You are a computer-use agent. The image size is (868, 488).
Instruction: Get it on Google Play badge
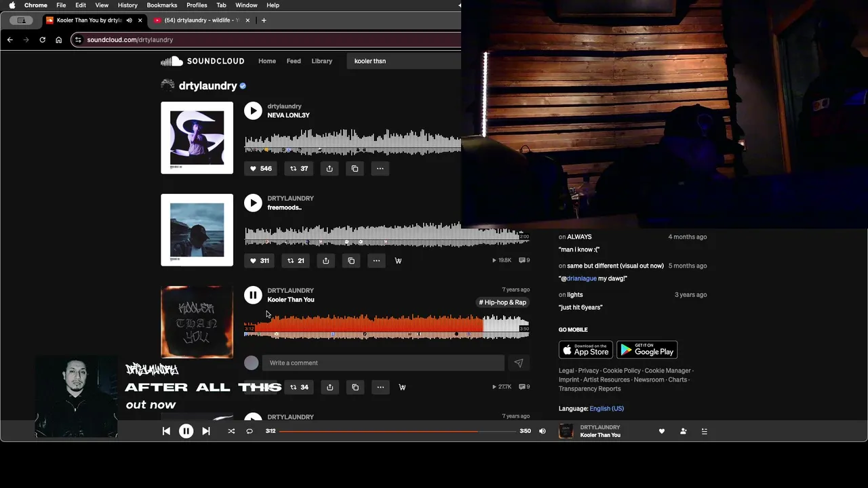(x=647, y=350)
